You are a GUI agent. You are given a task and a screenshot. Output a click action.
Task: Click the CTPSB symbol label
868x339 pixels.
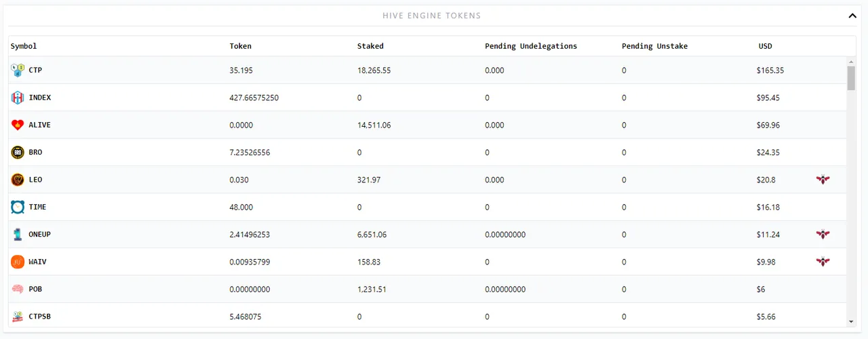(40, 317)
